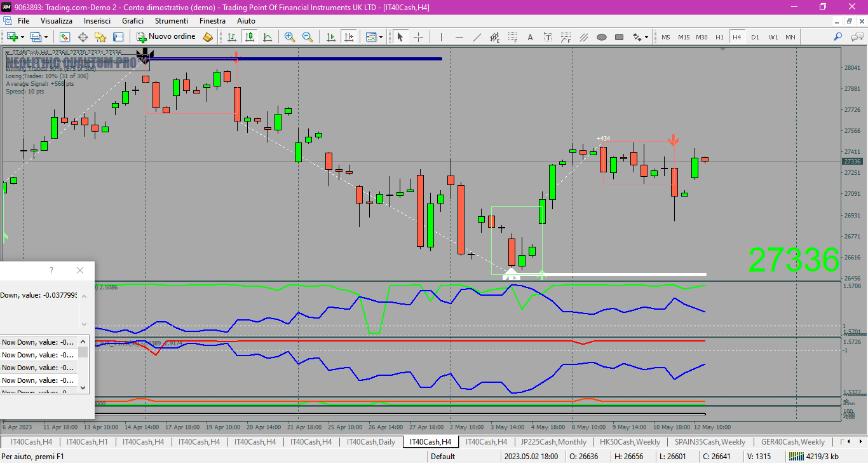Select the Fibonacci arcs tool

[x=566, y=37]
